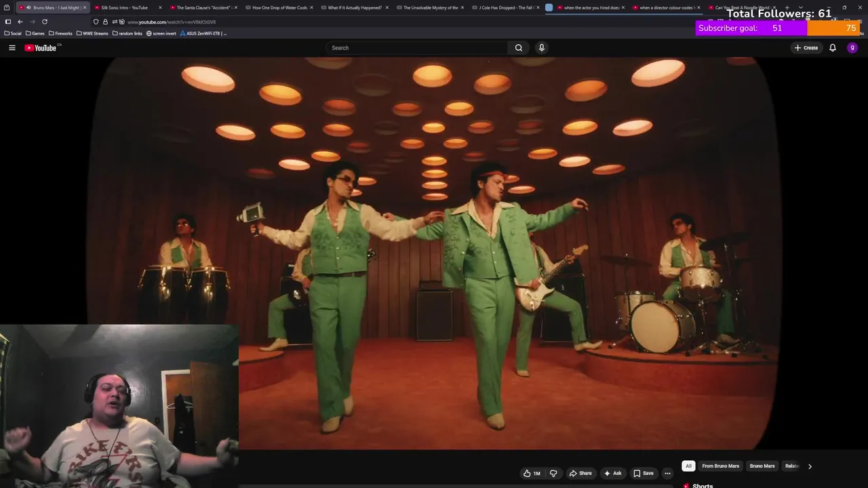Click the YouTube search magnifier button
The height and width of the screenshot is (488, 868).
519,47
